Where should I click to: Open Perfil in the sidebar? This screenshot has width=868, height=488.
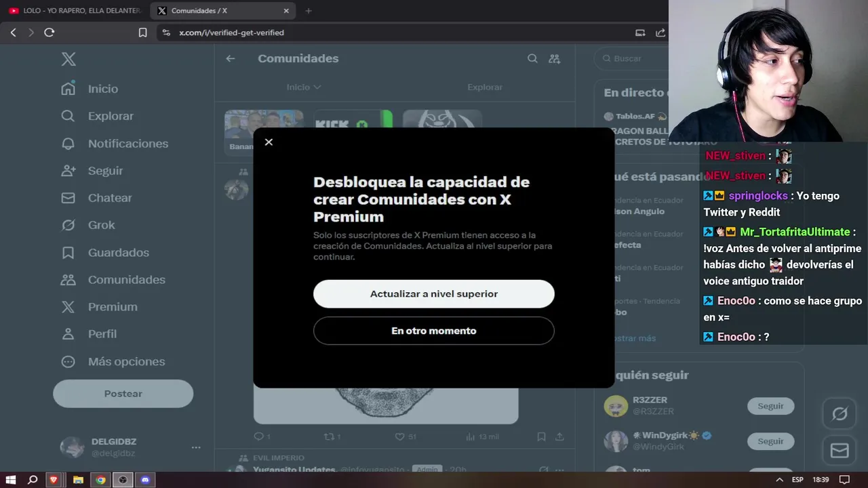[x=89, y=334]
